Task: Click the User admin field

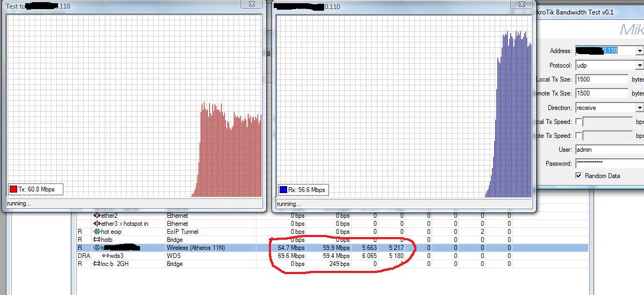Action: [x=609, y=150]
